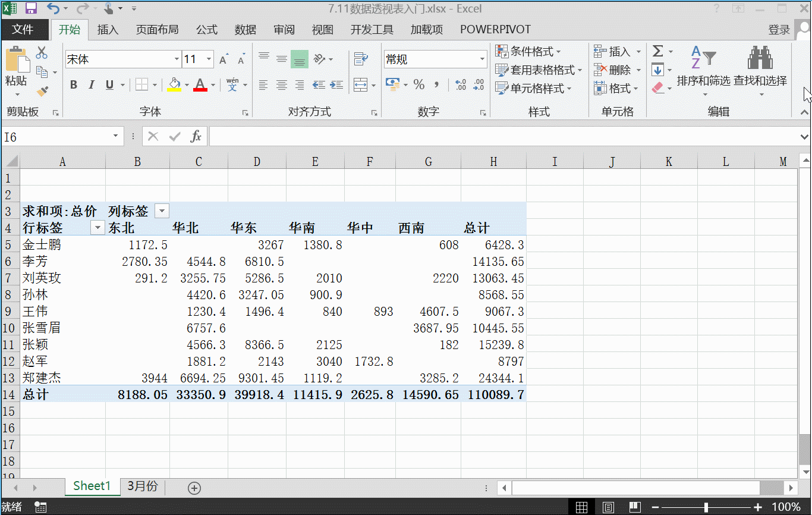Open the 列标签 filter dropdown

(x=161, y=211)
